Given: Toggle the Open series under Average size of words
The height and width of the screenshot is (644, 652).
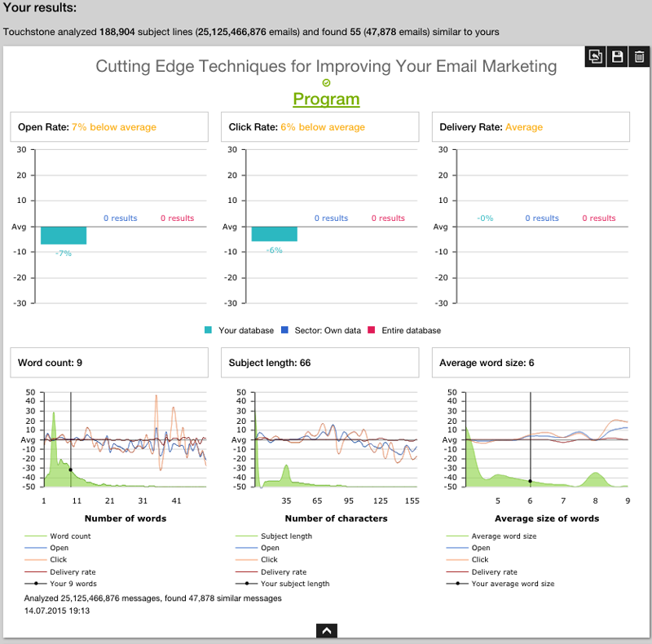Looking at the screenshot, I should [468, 548].
